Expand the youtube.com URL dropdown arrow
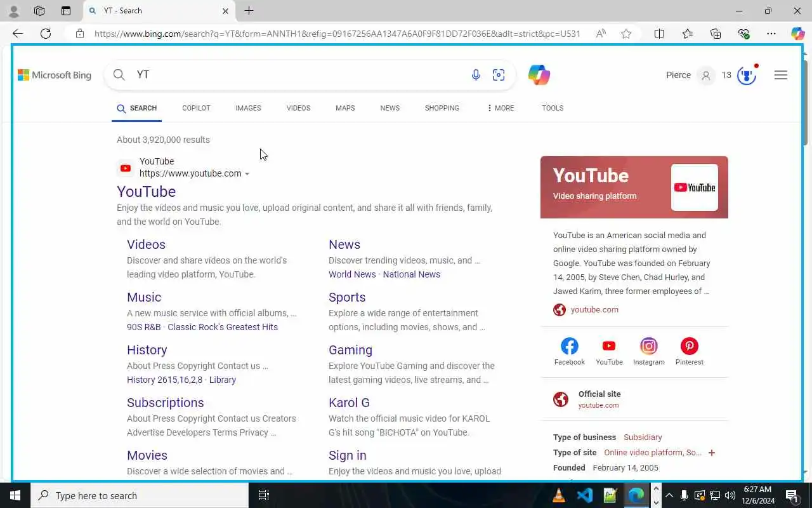 coord(247,174)
